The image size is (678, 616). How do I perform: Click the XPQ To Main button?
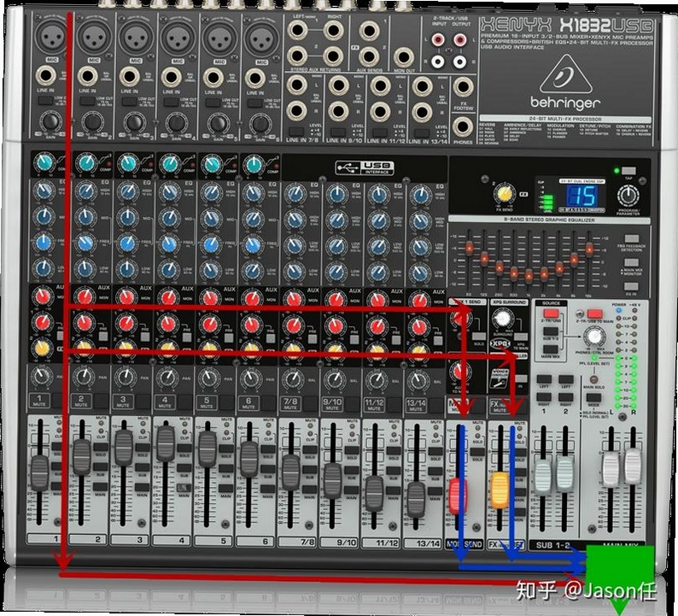520,337
